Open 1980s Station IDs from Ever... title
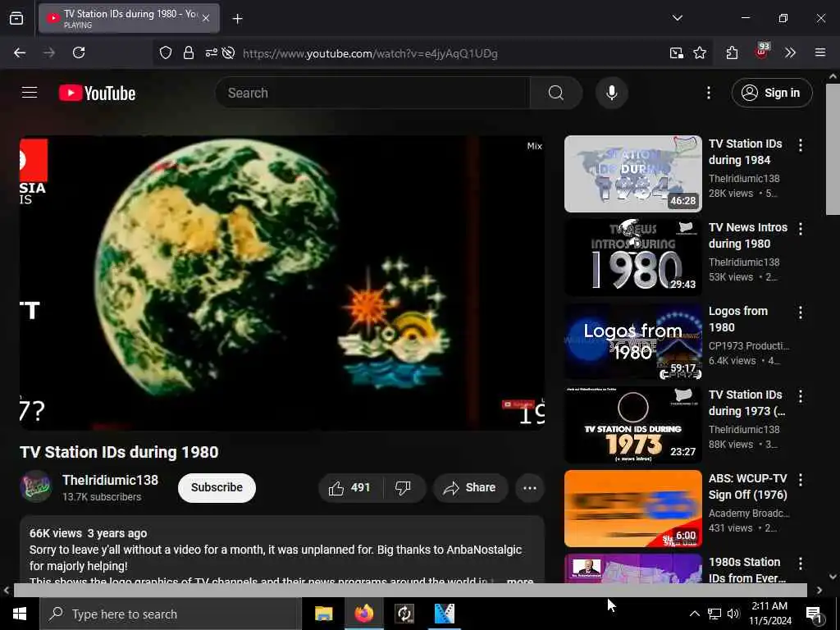840x630 pixels. pos(746,569)
